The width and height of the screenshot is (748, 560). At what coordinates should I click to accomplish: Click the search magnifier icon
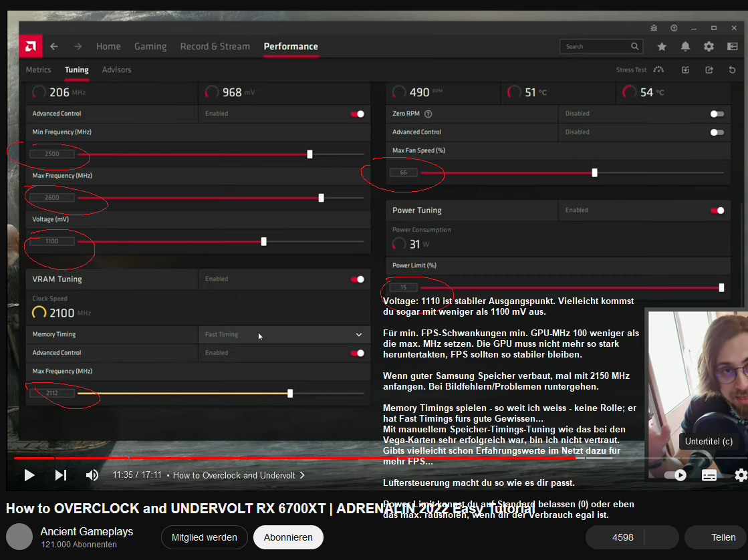pos(634,46)
